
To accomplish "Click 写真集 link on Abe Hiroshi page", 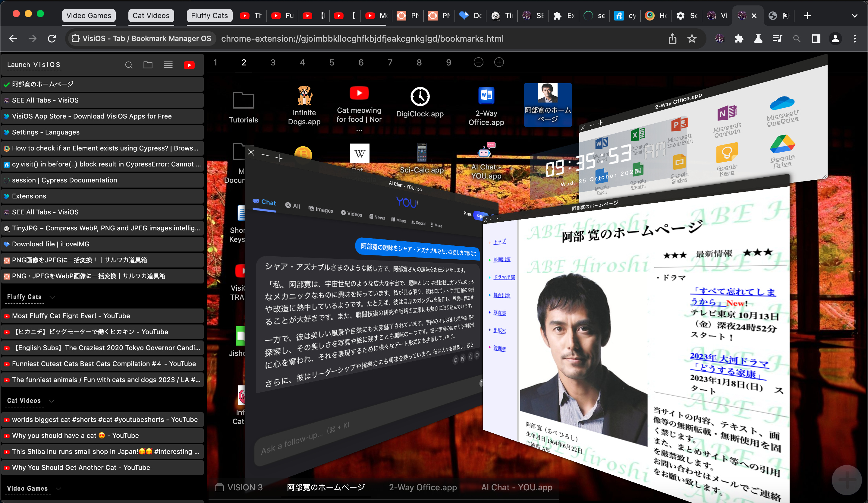I will point(499,313).
